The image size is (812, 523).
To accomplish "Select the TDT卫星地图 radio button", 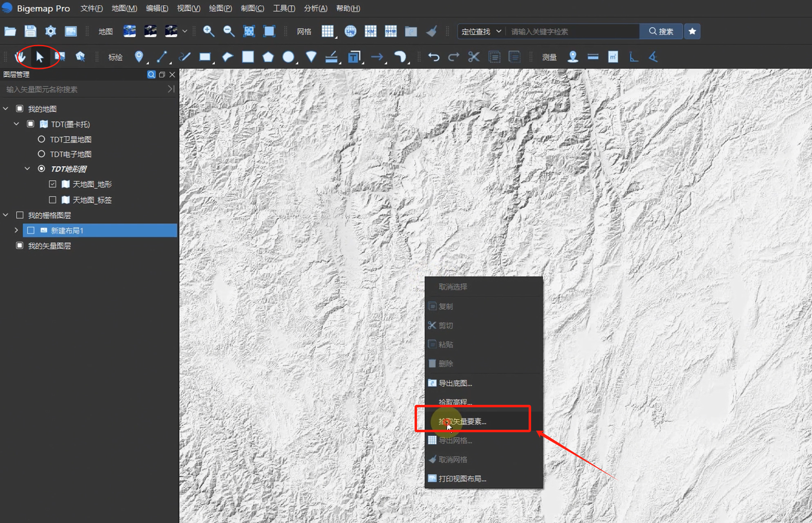I will [41, 139].
